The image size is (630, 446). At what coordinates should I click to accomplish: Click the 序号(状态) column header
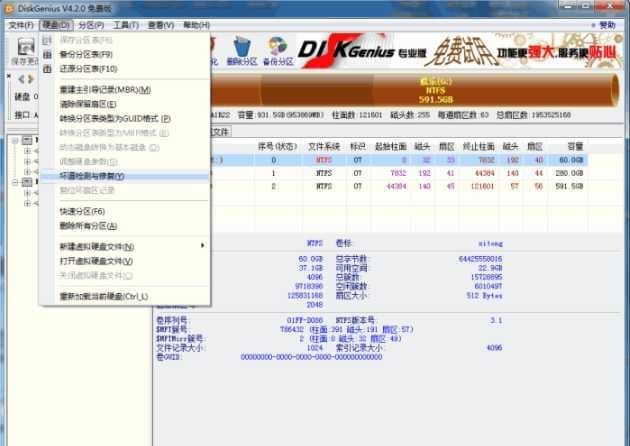[x=277, y=147]
